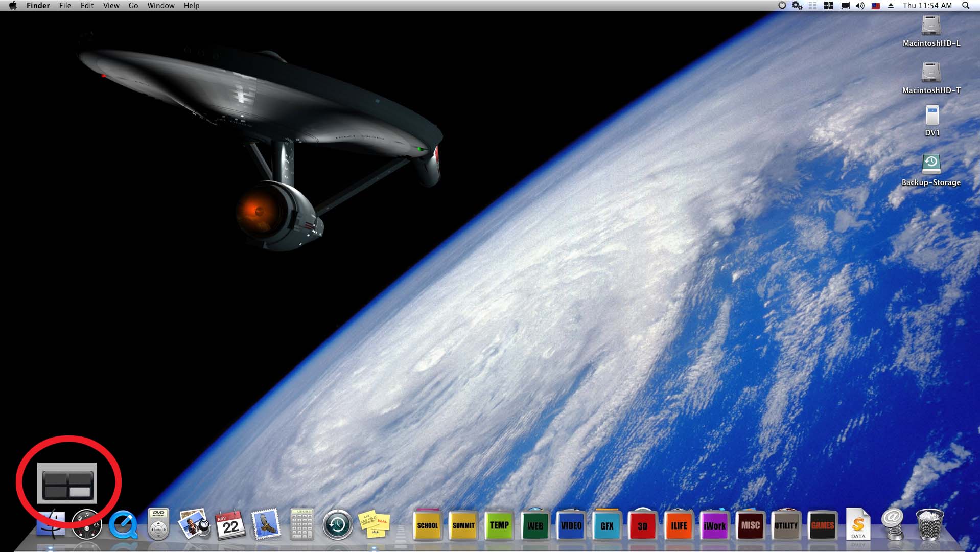Launch Calculator from the Dock
The image size is (980, 552).
tap(302, 524)
